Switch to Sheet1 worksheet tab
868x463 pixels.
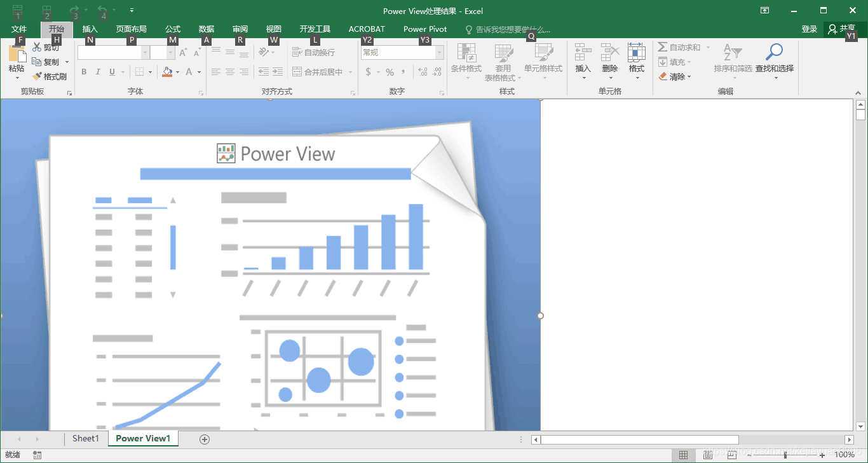[86, 438]
